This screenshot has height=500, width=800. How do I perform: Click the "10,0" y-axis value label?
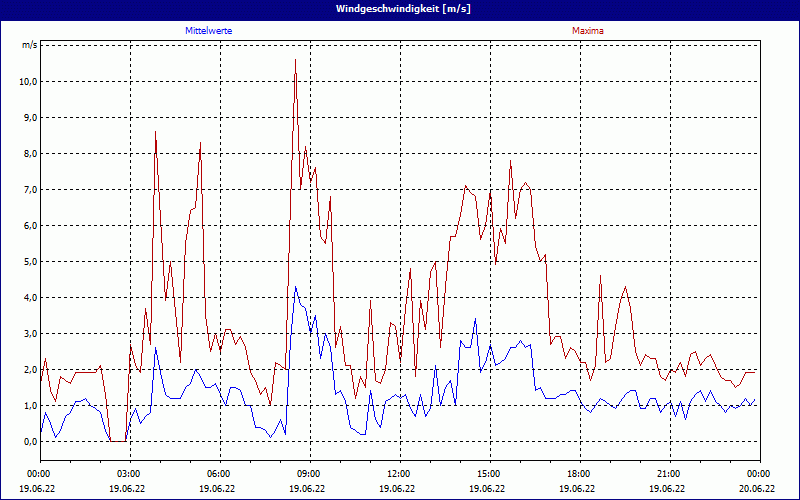tap(27, 82)
